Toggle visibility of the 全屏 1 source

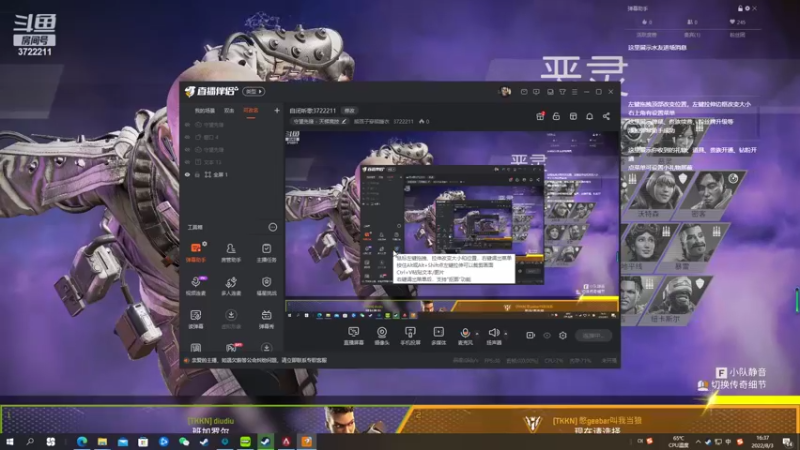click(x=187, y=174)
